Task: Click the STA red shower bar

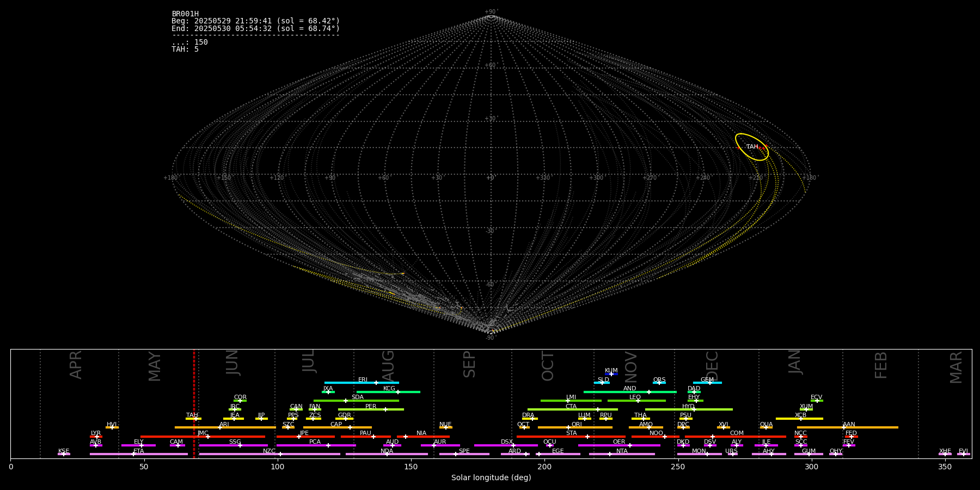Action: point(571,437)
